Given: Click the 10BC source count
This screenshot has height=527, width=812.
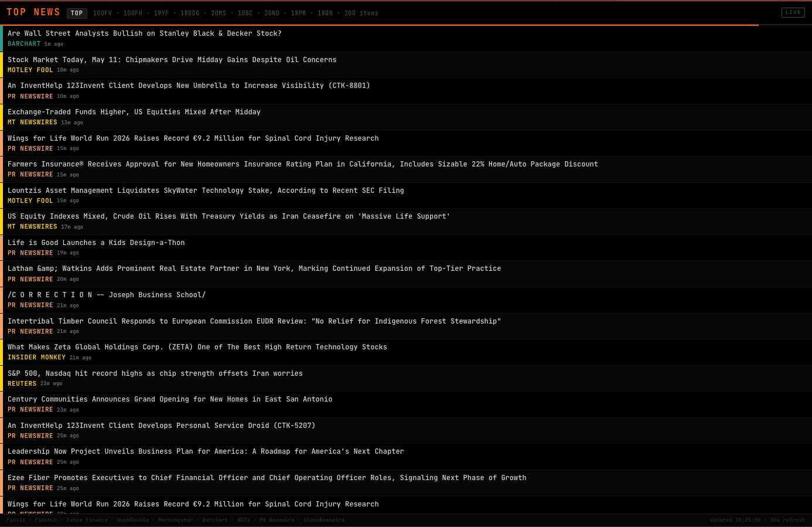Looking at the screenshot, I should coord(245,13).
